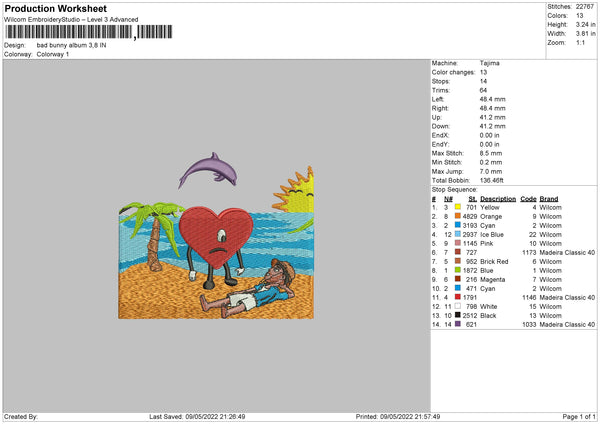Click the cyan swatch for thread 3193

click(458, 225)
